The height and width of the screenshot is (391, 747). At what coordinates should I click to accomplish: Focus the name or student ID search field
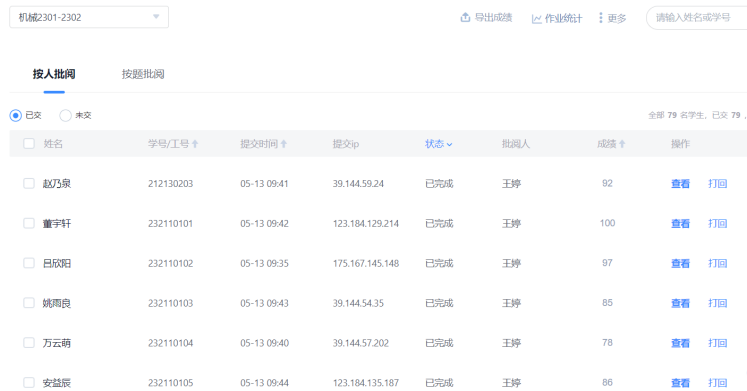pos(697,18)
